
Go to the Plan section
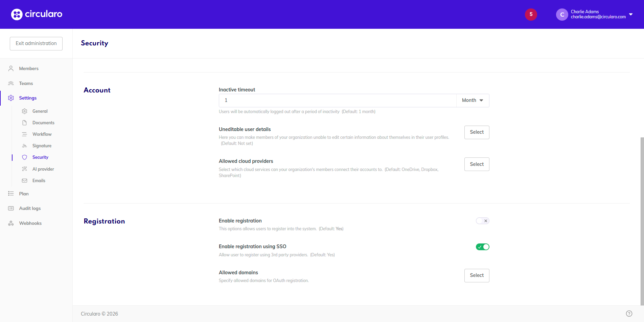point(24,194)
